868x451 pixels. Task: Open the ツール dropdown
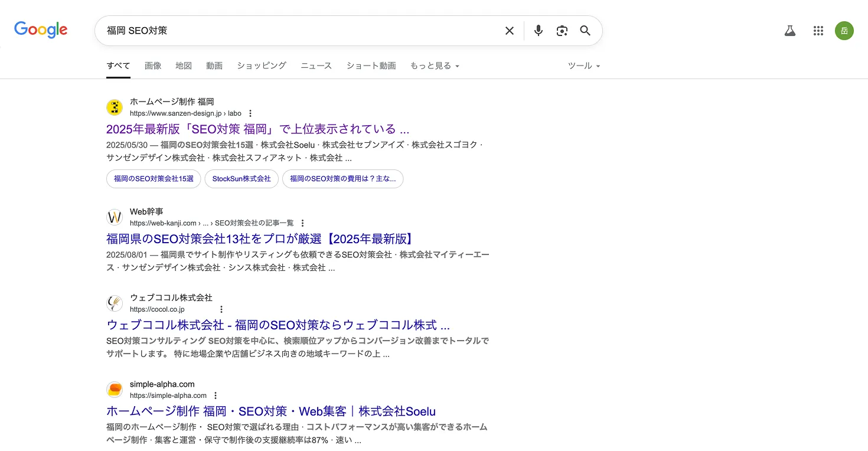[584, 66]
